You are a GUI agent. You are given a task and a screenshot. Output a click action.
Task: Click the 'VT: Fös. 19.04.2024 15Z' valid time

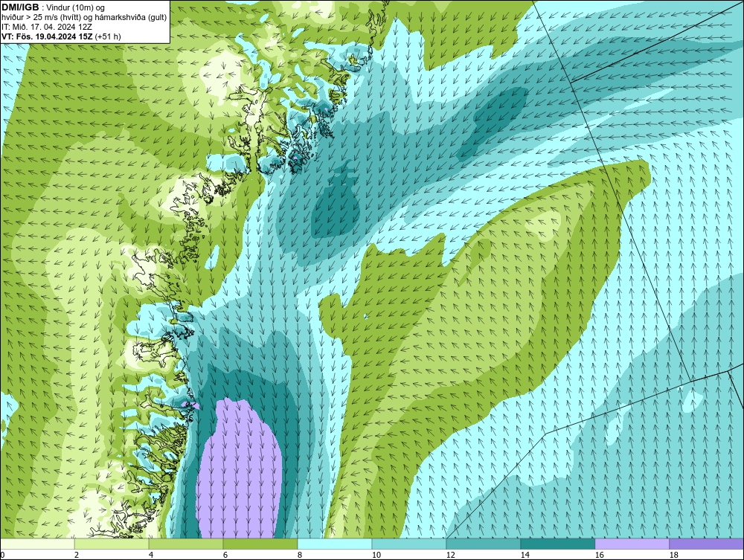(x=48, y=36)
